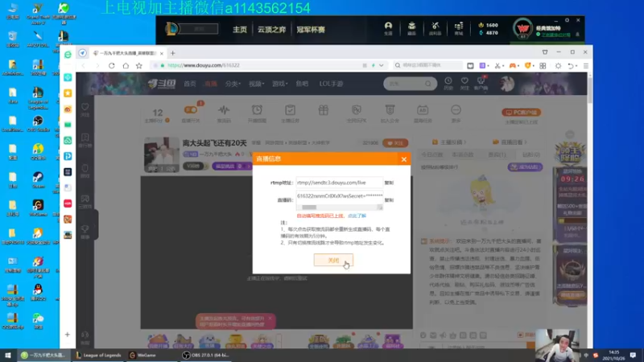
Task: Reload page with browser refresh icon
Action: [x=111, y=66]
